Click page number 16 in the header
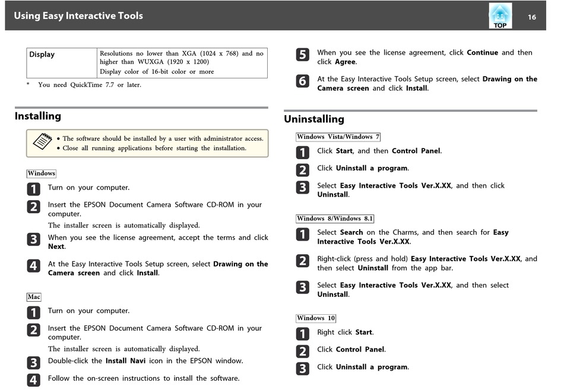The height and width of the screenshot is (392, 564). coord(531,17)
